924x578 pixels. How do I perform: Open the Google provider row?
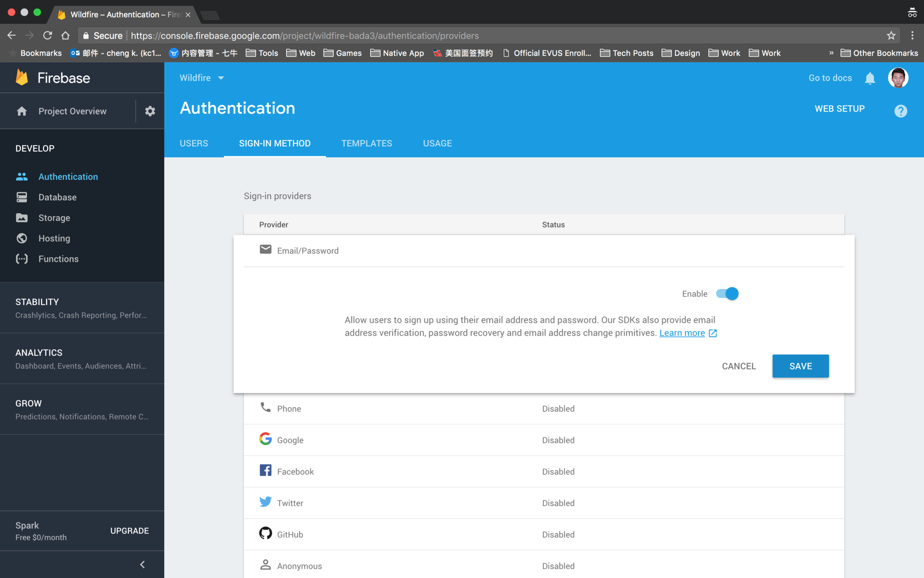(x=290, y=440)
